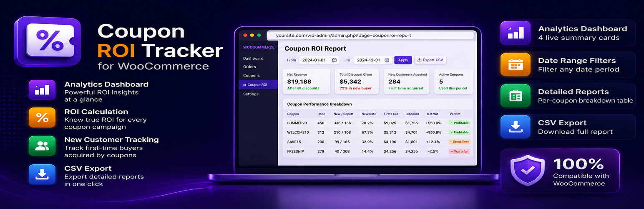
Task: Click the chart icon beside '4 live summary cards'
Action: pos(516,33)
